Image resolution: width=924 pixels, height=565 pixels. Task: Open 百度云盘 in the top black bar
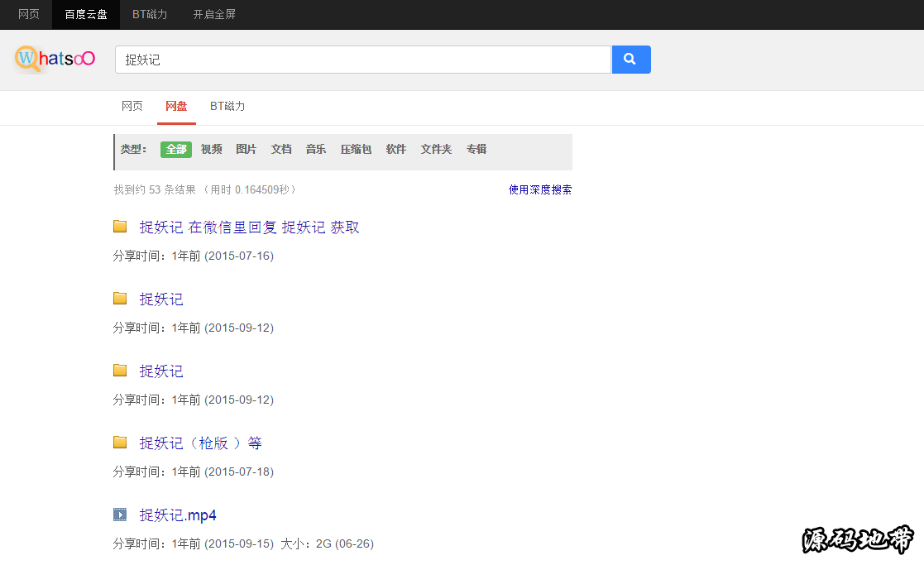(86, 14)
